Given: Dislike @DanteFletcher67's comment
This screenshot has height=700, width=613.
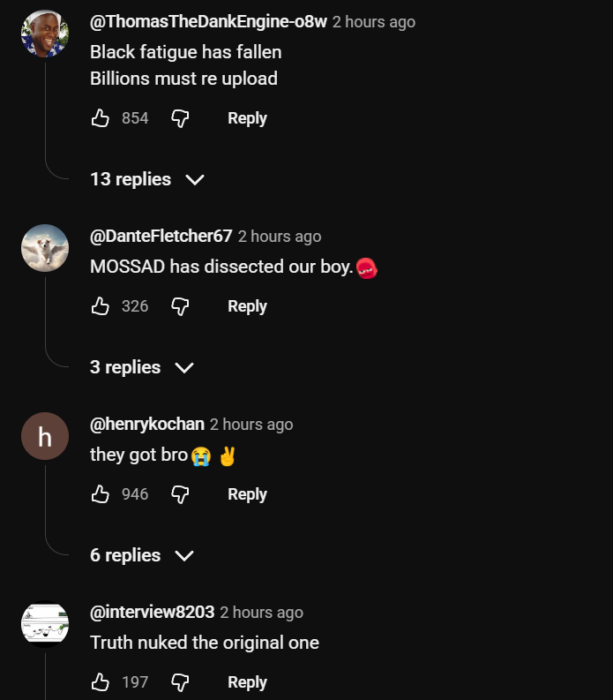Looking at the screenshot, I should coord(180,306).
